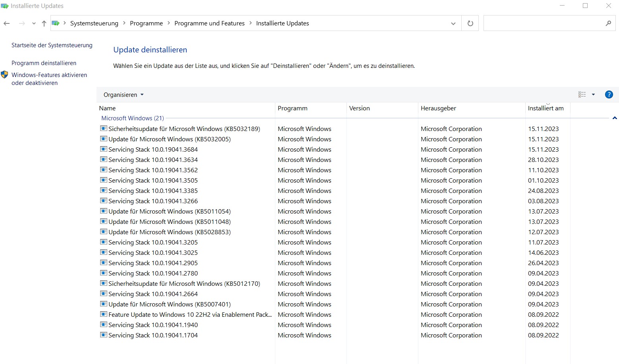Viewport: 619px width, 364px height.
Task: Expand the address bar history dropdown
Action: (x=453, y=23)
